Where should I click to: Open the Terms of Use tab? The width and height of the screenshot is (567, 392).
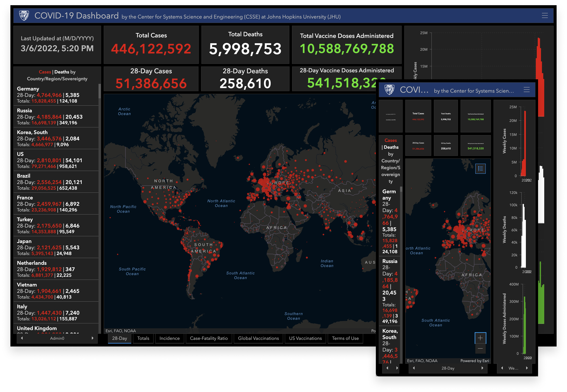345,339
